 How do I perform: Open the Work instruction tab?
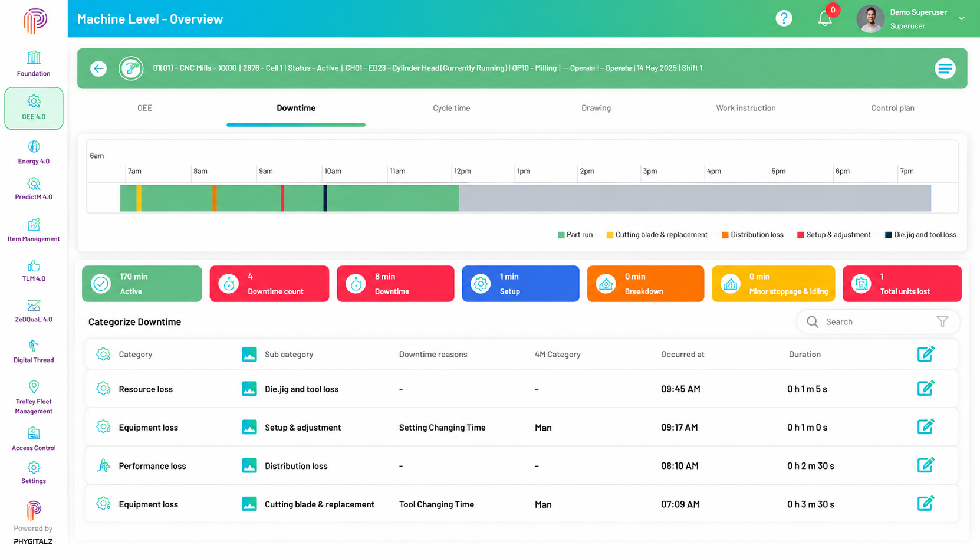point(746,108)
